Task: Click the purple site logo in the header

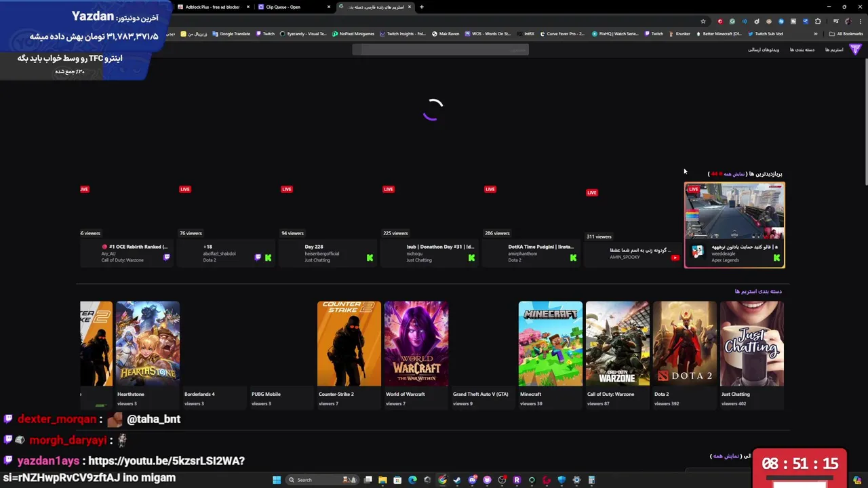Action: point(855,49)
